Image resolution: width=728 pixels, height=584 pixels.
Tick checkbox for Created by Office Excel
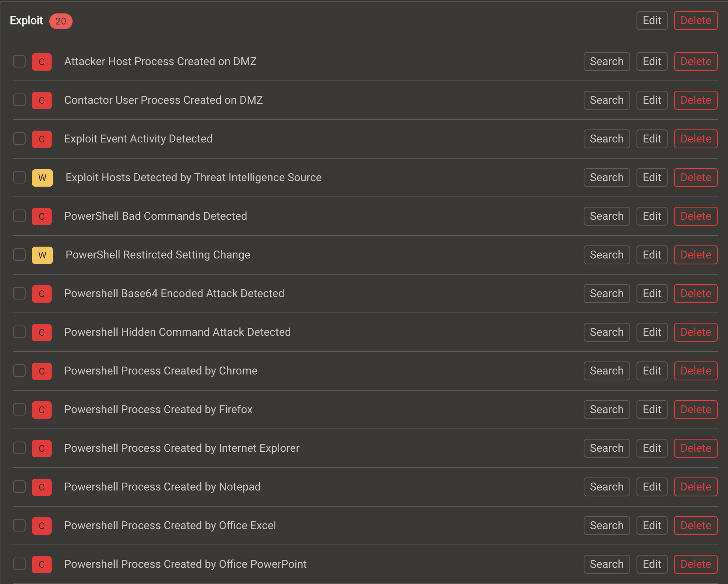click(19, 525)
